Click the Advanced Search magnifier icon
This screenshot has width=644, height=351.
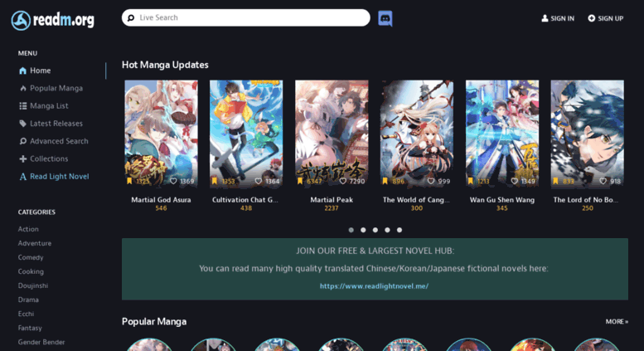coord(23,141)
